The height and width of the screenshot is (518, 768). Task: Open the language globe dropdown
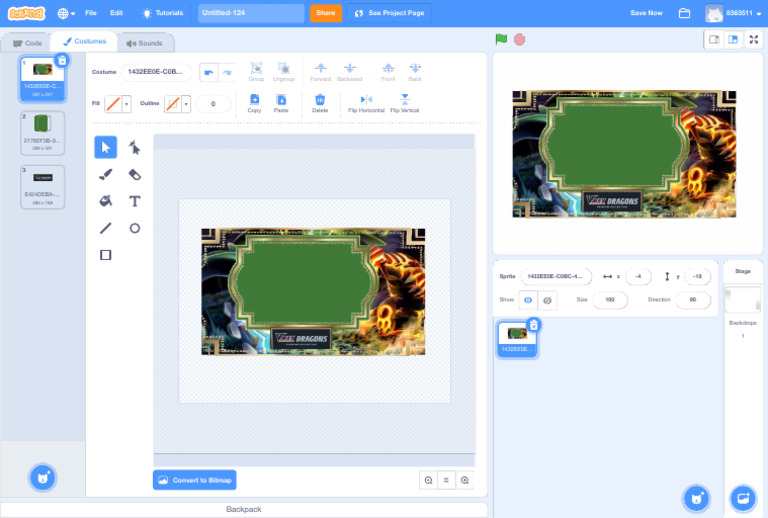[x=66, y=13]
